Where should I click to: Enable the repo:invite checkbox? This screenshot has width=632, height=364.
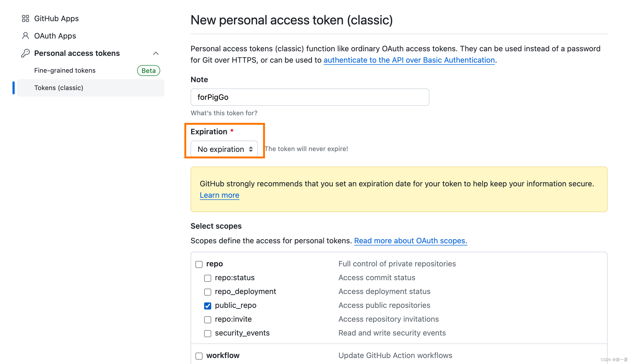tap(208, 320)
